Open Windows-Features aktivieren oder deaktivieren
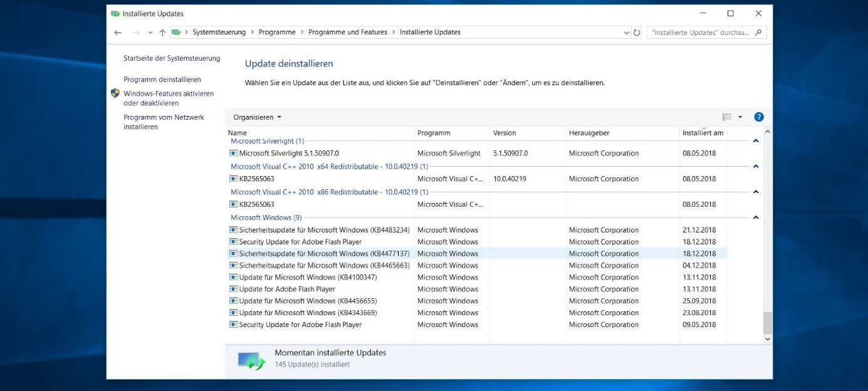 click(x=169, y=98)
